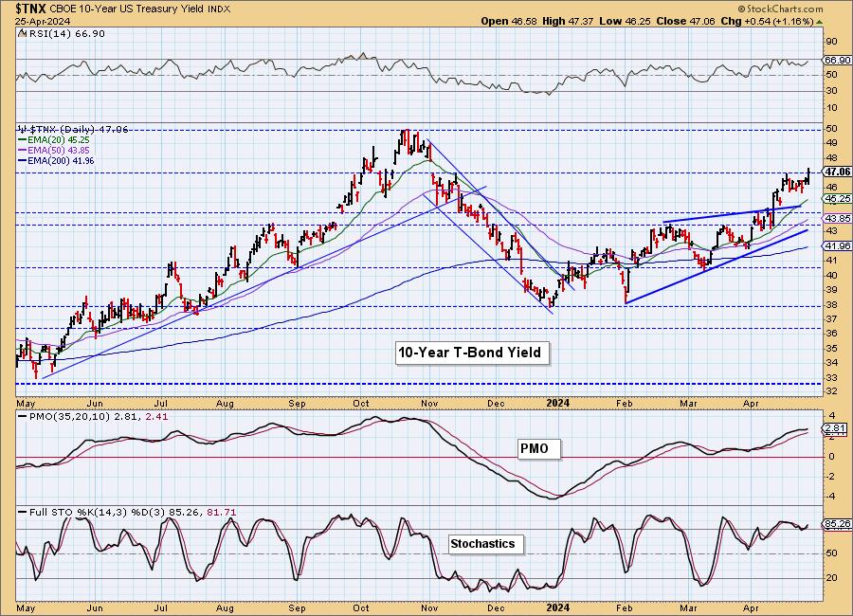Screen dimensions: 853x616
Task: Click the Close 47.06 value in header
Action: [685, 21]
